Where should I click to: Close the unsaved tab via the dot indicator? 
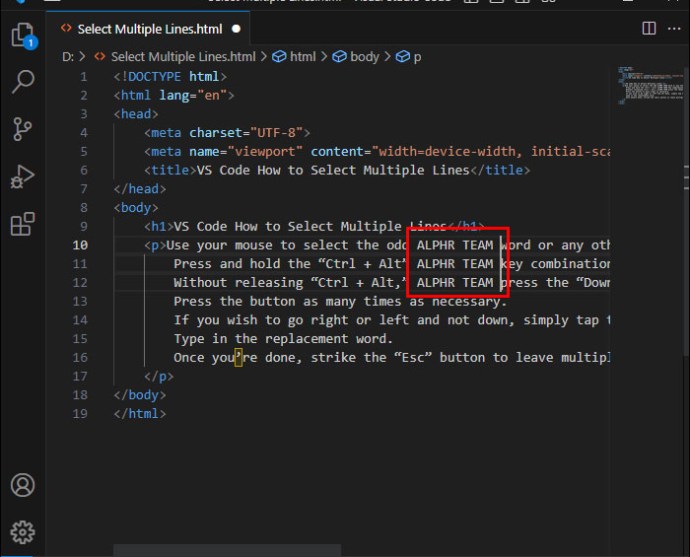(x=236, y=29)
